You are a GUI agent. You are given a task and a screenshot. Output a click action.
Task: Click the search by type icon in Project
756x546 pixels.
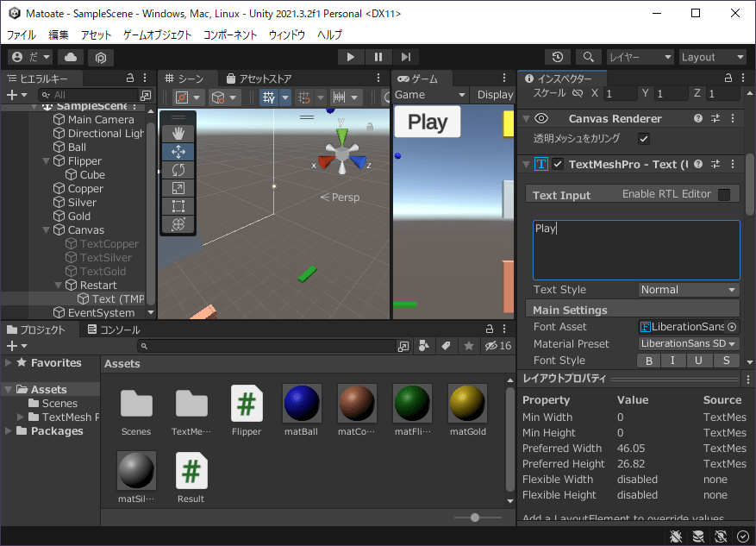click(424, 346)
